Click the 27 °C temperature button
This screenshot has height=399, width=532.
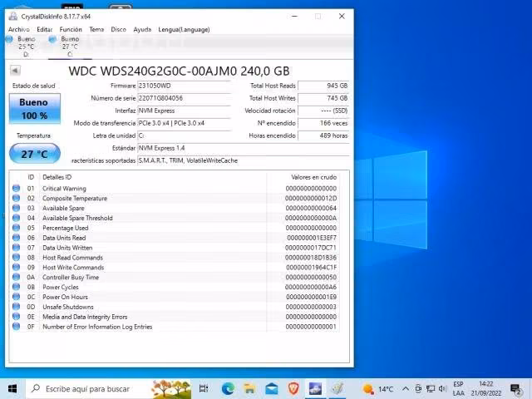pos(35,154)
